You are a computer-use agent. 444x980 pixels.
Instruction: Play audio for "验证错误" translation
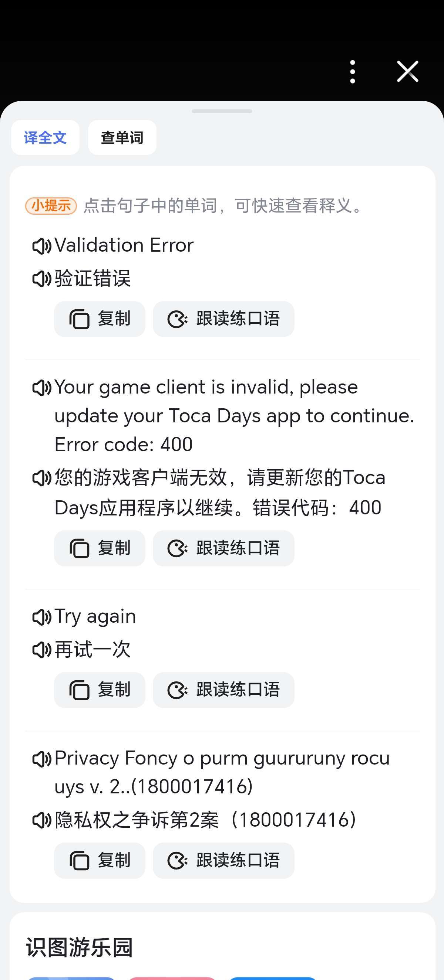(41, 279)
